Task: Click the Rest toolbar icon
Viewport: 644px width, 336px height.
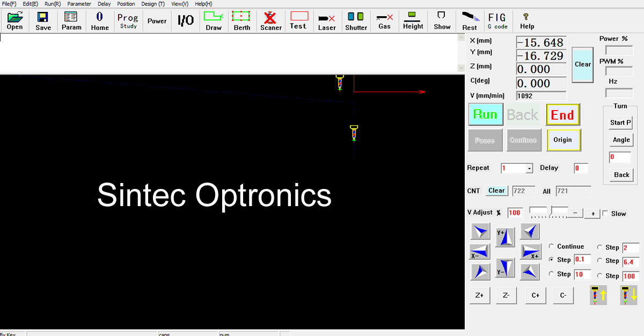Action: pyautogui.click(x=470, y=21)
